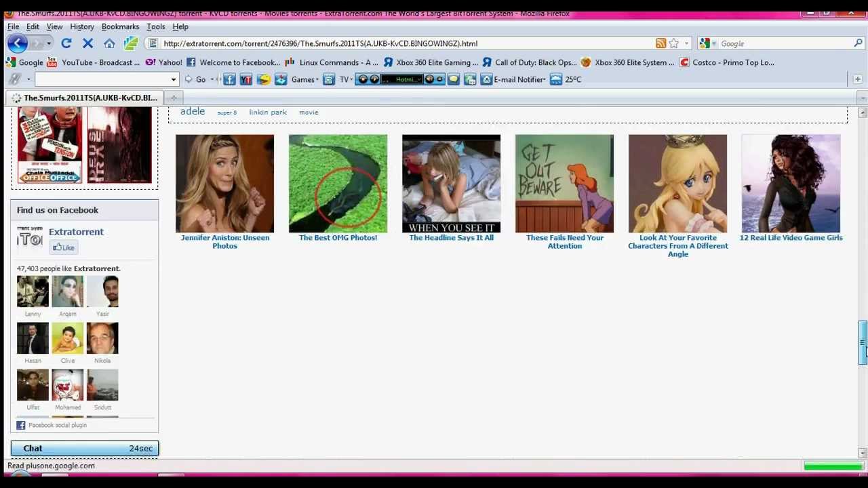Open the View menu

point(54,26)
